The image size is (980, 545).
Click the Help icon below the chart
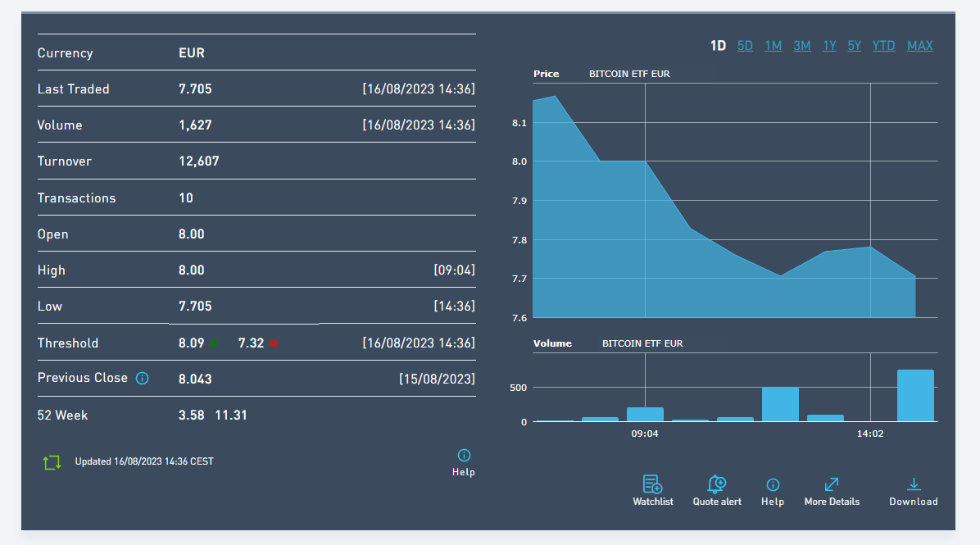pos(773,485)
